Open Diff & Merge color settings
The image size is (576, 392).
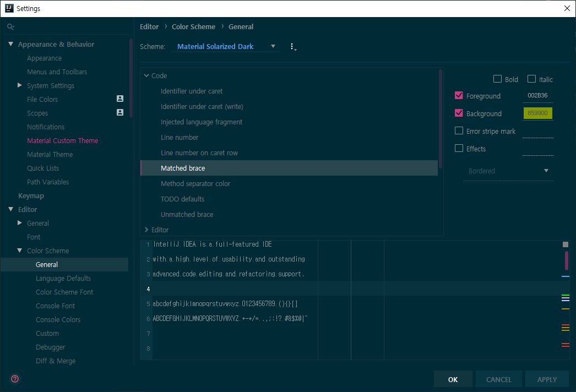[x=56, y=361]
